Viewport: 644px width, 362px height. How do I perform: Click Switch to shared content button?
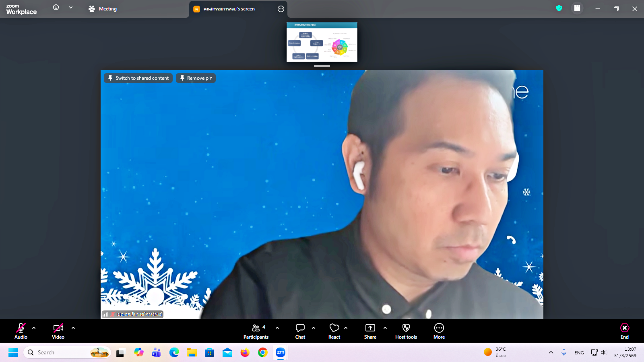(138, 78)
